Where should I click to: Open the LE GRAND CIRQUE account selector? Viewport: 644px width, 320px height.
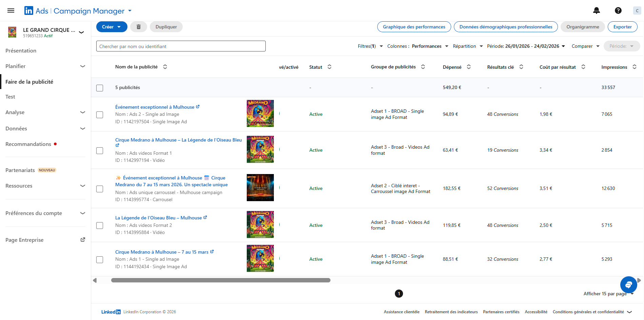pos(81,32)
